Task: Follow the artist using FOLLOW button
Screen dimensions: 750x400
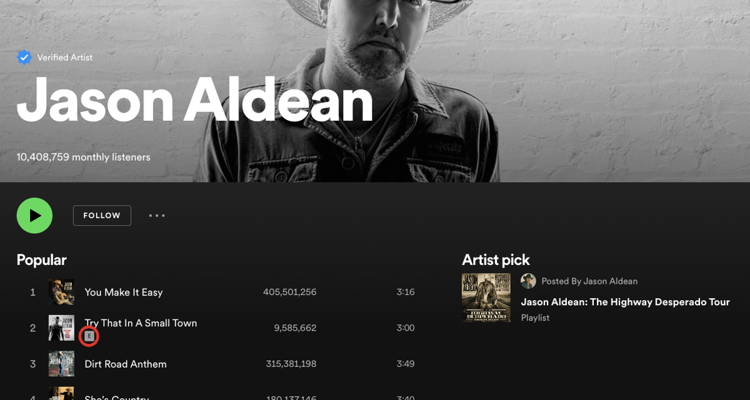Action: click(102, 216)
